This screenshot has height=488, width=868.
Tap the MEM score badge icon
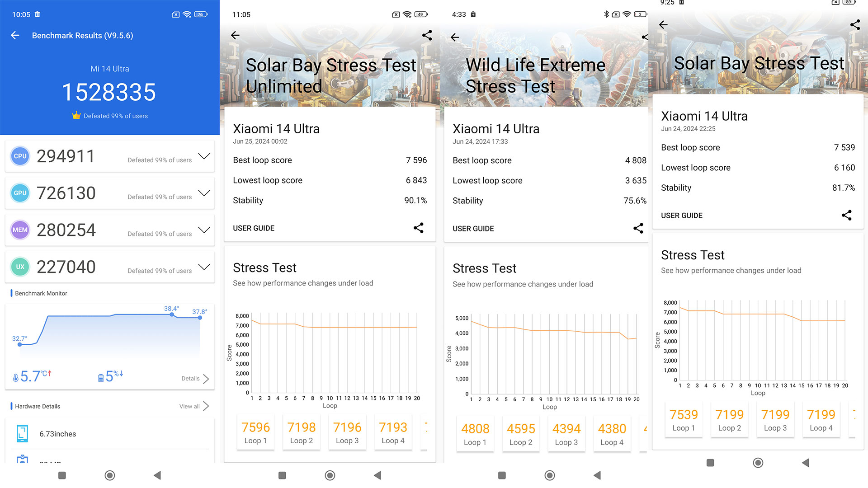[20, 230]
